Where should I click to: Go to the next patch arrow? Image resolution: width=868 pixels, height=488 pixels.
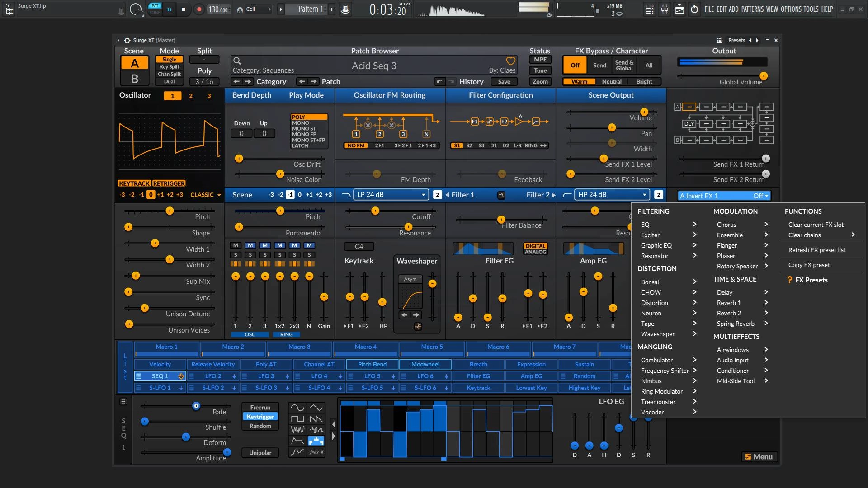[x=314, y=81]
